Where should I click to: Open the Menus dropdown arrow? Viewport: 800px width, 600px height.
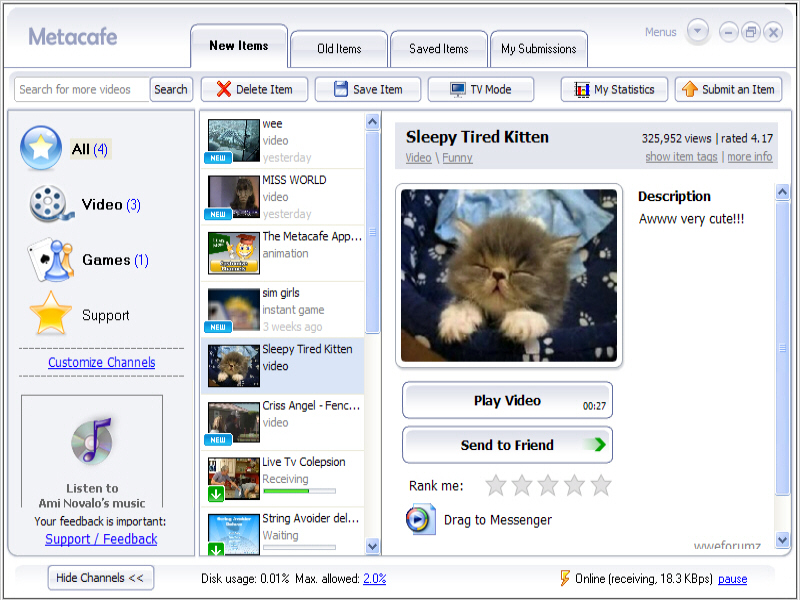(698, 32)
